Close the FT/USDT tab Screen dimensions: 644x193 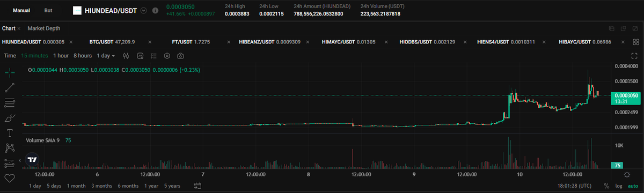229,41
